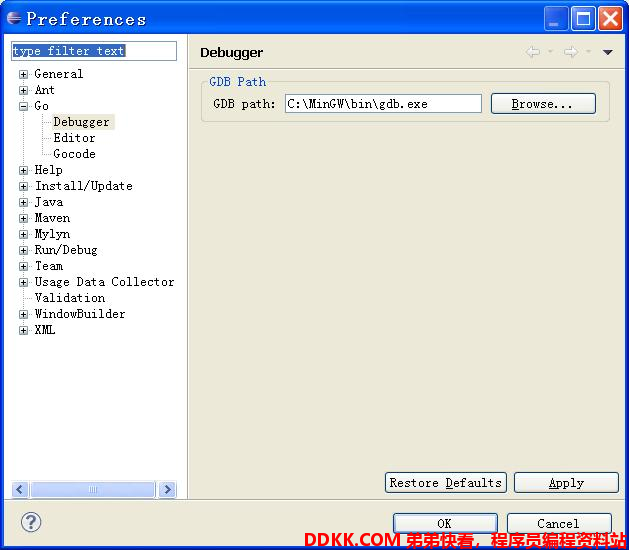Screen dimensions: 629x550
Task: Click the Eclipse icon in title bar
Action: (14, 18)
